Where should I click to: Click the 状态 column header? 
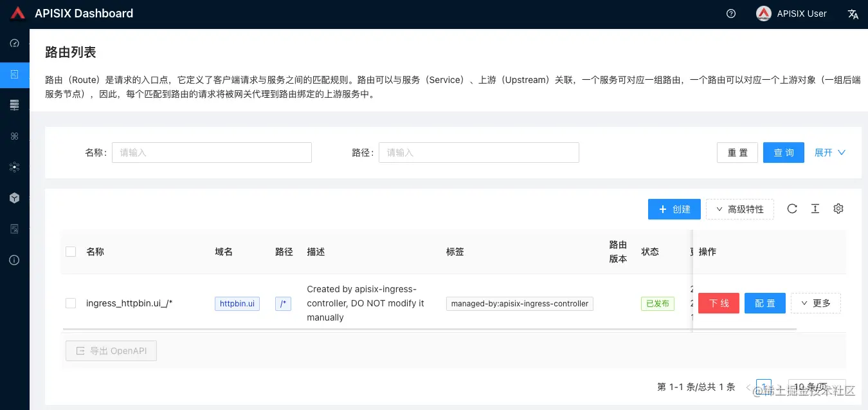(650, 252)
